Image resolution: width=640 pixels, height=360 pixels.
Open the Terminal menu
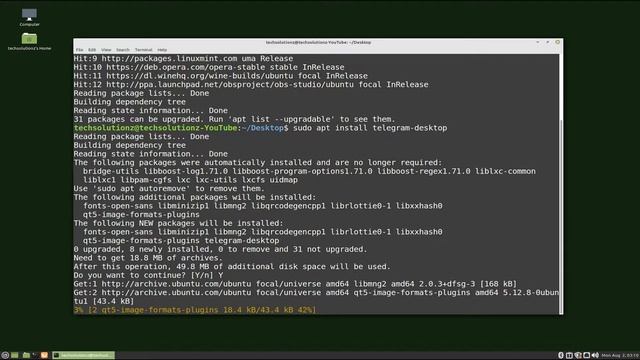tap(143, 50)
